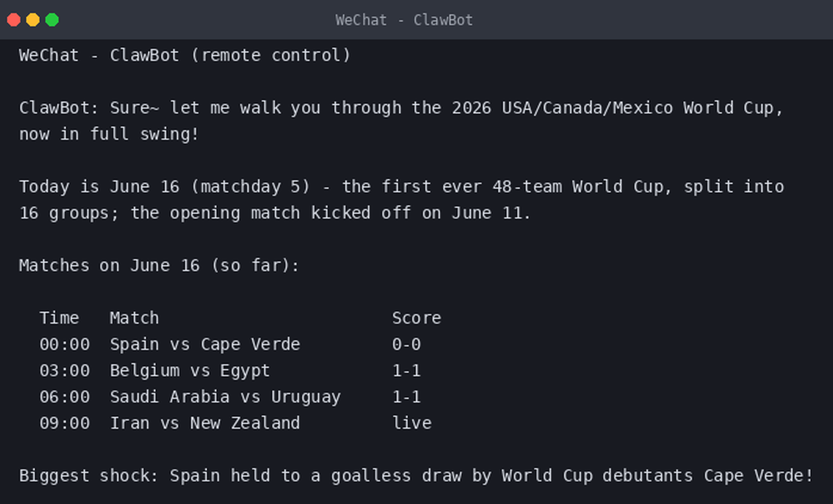The height and width of the screenshot is (504, 833).
Task: Click the 00:00 kickoff time
Action: (x=65, y=345)
